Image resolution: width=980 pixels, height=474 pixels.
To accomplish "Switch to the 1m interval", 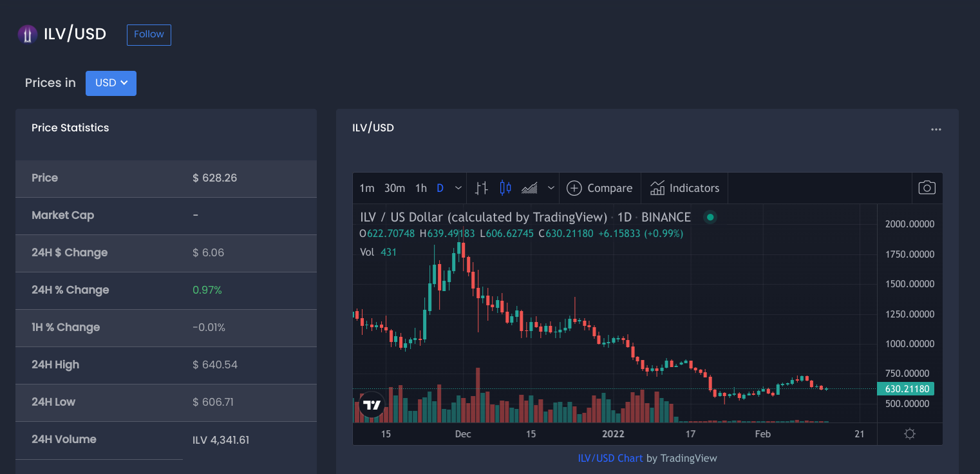I will tap(366, 188).
